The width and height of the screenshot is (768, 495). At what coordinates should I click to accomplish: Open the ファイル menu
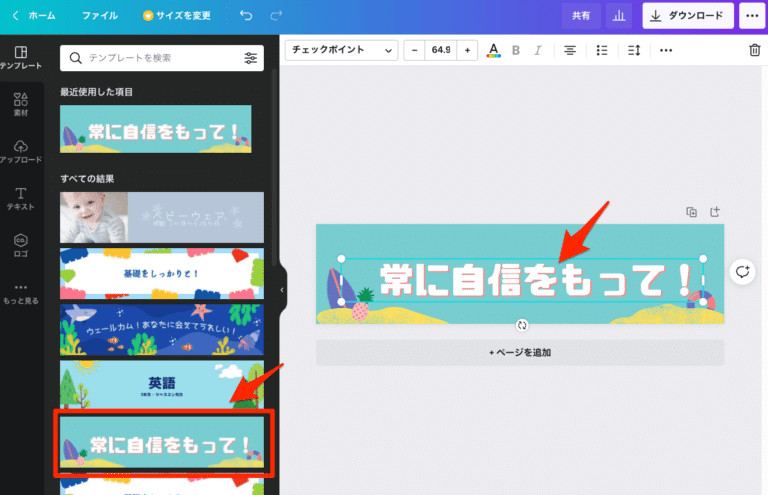tap(99, 16)
